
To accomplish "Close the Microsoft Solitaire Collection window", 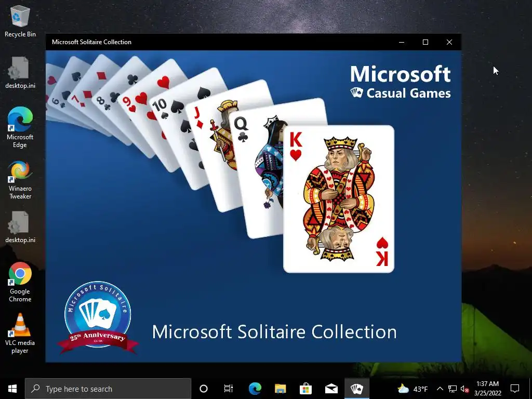I will 449,42.
